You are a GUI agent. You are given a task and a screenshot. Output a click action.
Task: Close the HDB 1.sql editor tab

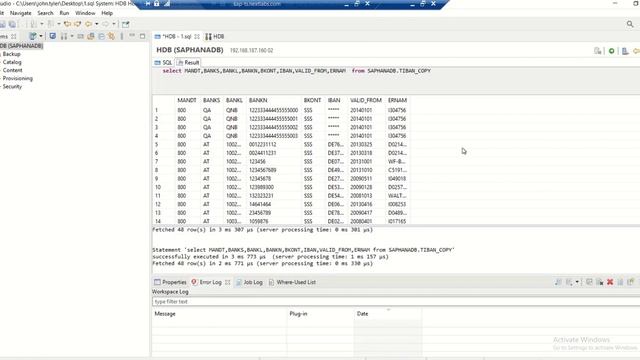(197, 36)
